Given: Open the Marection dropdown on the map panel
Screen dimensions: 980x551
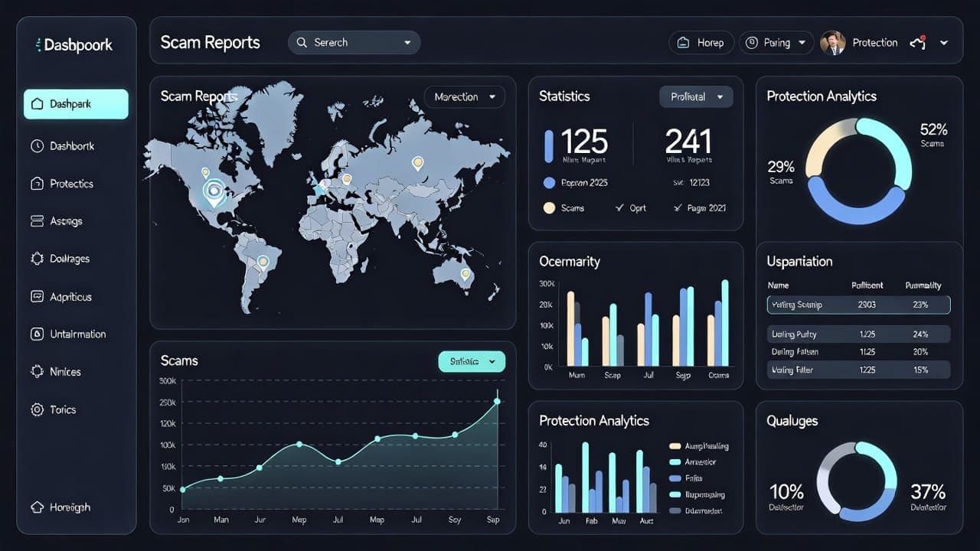Looking at the screenshot, I should [464, 96].
